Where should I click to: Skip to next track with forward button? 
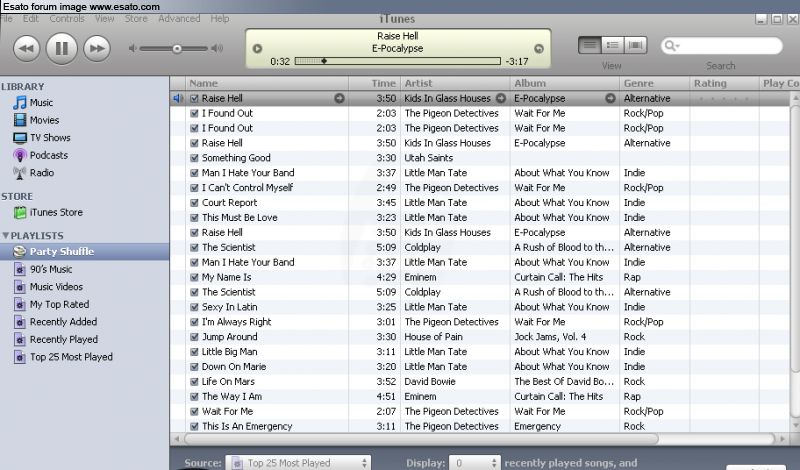(97, 49)
